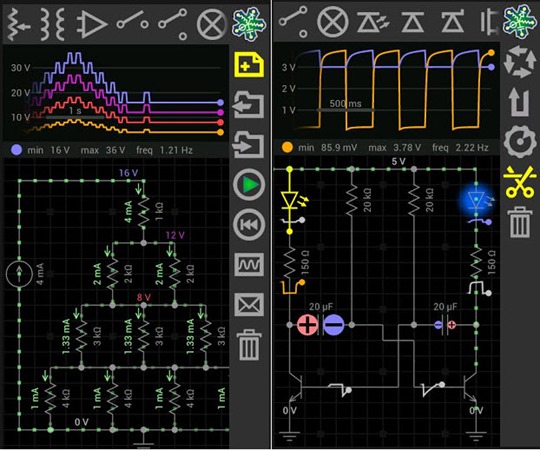Click the max 36 V readout
The width and height of the screenshot is (540, 451).
(103, 150)
